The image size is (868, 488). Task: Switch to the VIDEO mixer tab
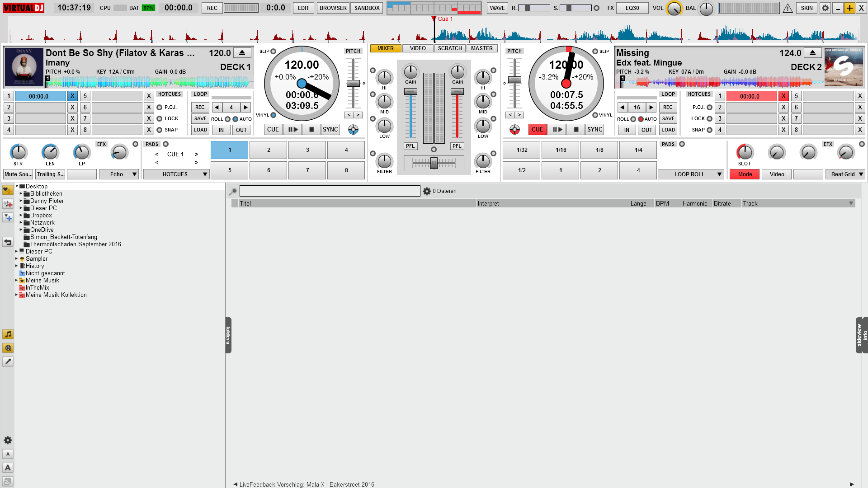click(x=417, y=48)
